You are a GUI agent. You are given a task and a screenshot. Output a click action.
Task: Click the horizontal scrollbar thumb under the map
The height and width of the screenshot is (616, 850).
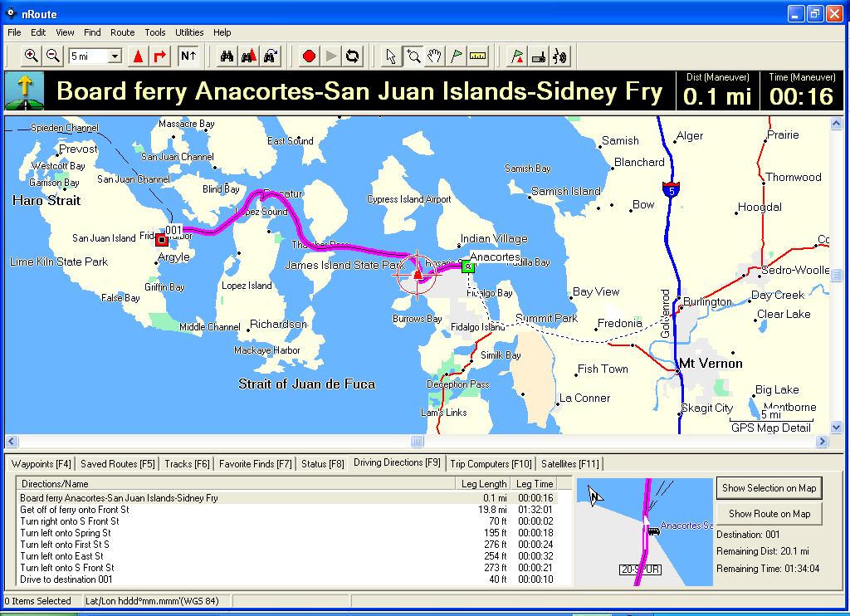click(417, 442)
